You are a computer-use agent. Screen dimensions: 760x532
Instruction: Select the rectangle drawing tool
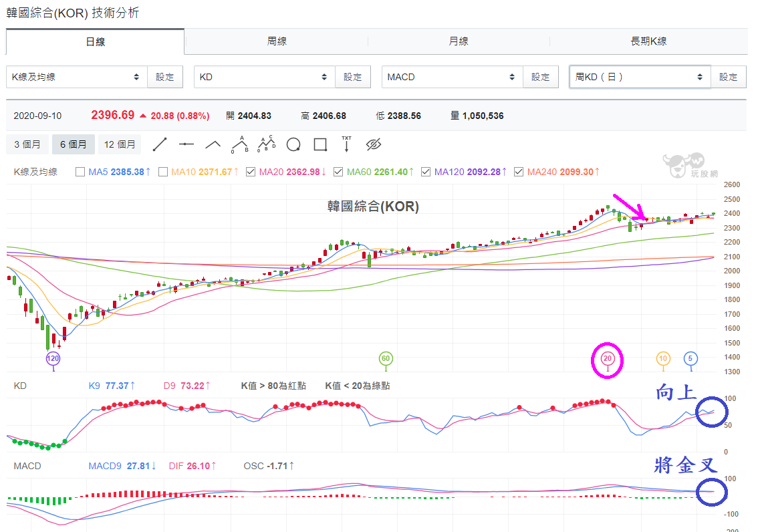click(320, 144)
